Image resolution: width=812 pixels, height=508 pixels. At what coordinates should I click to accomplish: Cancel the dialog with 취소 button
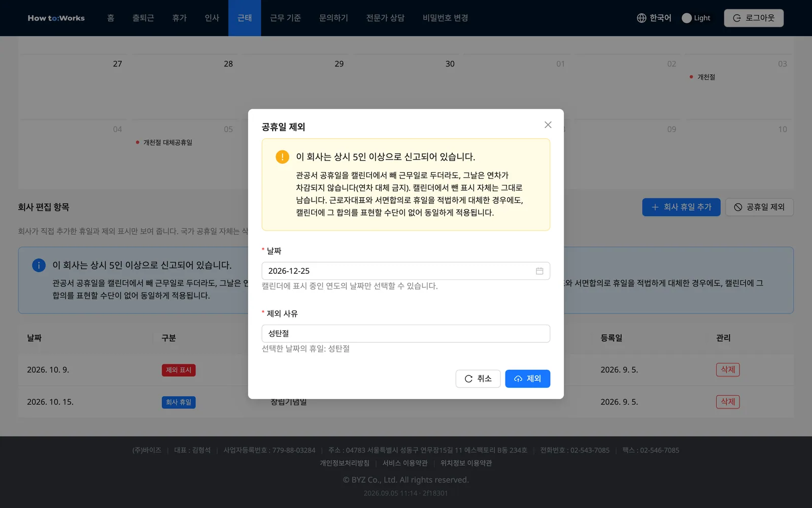pos(478,379)
